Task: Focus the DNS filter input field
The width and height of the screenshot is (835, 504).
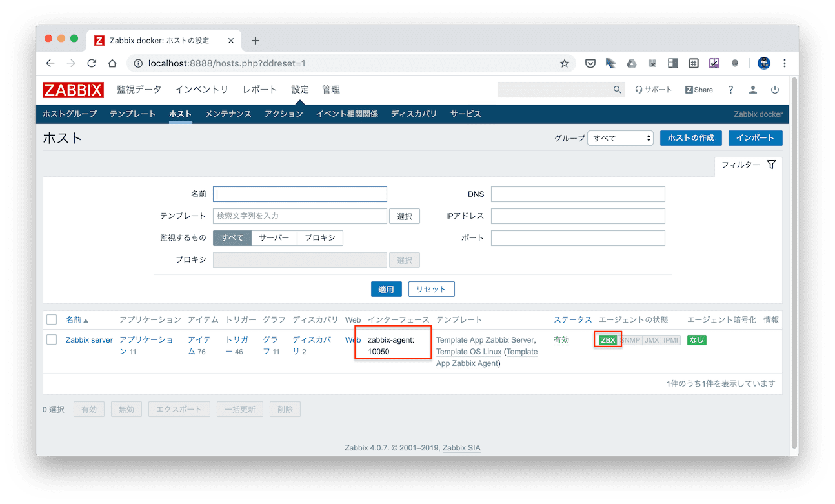Action: [578, 194]
